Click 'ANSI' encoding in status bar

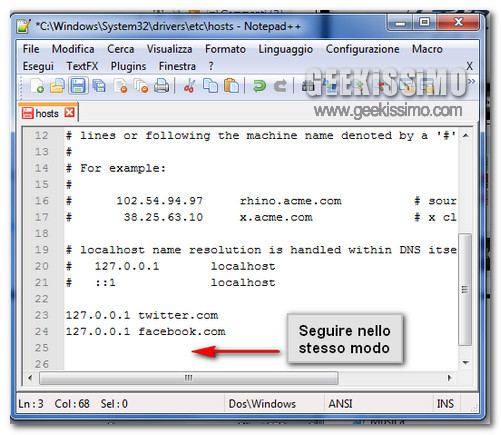pyautogui.click(x=340, y=404)
